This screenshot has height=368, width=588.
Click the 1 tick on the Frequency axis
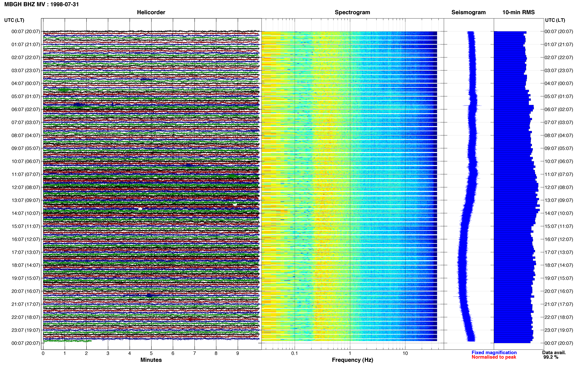coord(350,353)
